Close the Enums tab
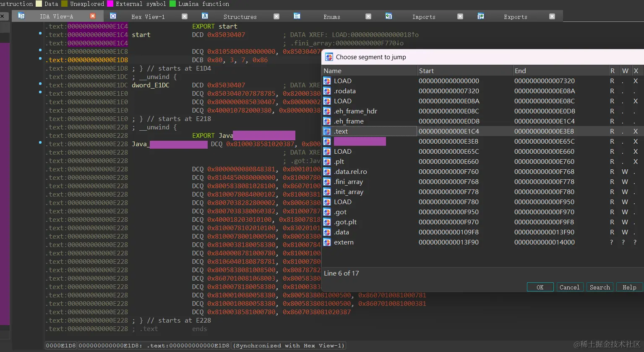This screenshot has height=352, width=644. (368, 16)
